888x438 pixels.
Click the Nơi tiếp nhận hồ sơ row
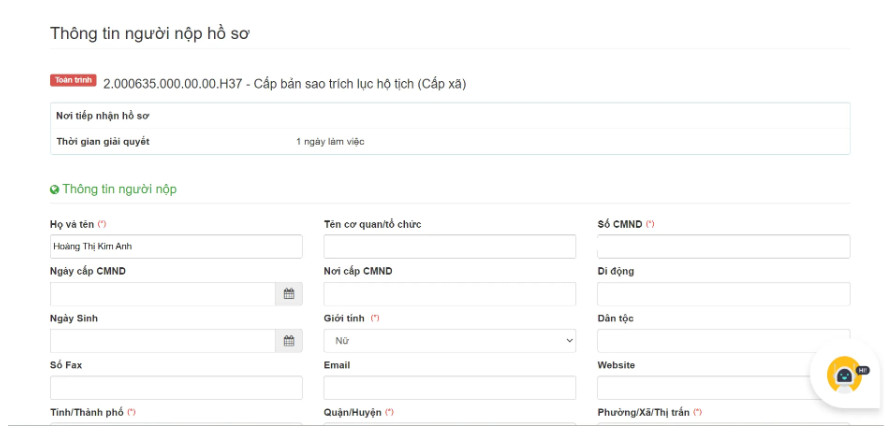(x=450, y=116)
